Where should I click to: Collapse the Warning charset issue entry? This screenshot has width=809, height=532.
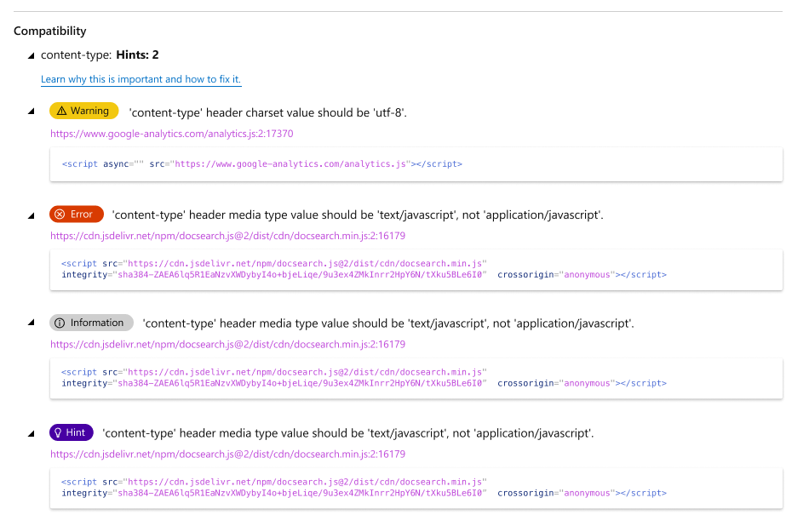coord(30,111)
